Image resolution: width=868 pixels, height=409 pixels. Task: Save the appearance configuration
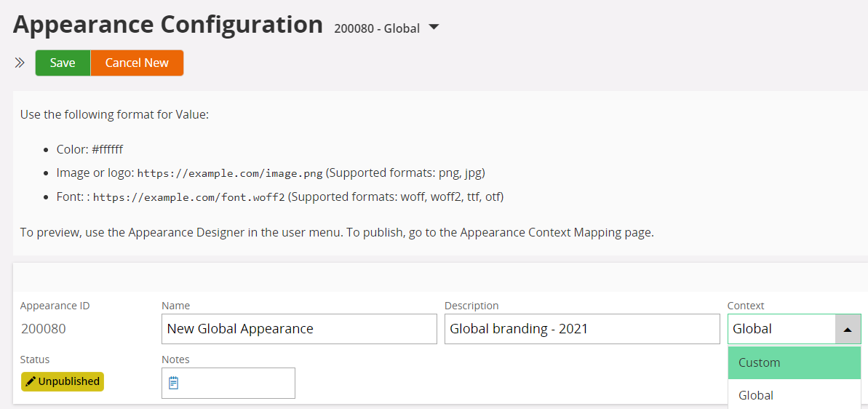(63, 63)
